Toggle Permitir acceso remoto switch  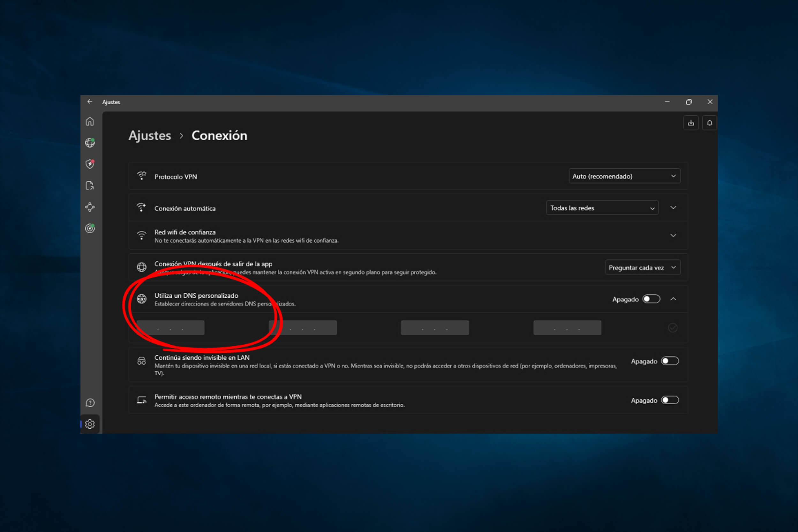(x=670, y=400)
